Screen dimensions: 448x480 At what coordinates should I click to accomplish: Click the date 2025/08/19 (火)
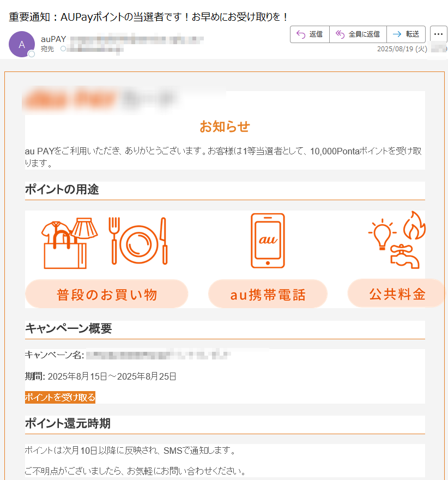pyautogui.click(x=402, y=49)
